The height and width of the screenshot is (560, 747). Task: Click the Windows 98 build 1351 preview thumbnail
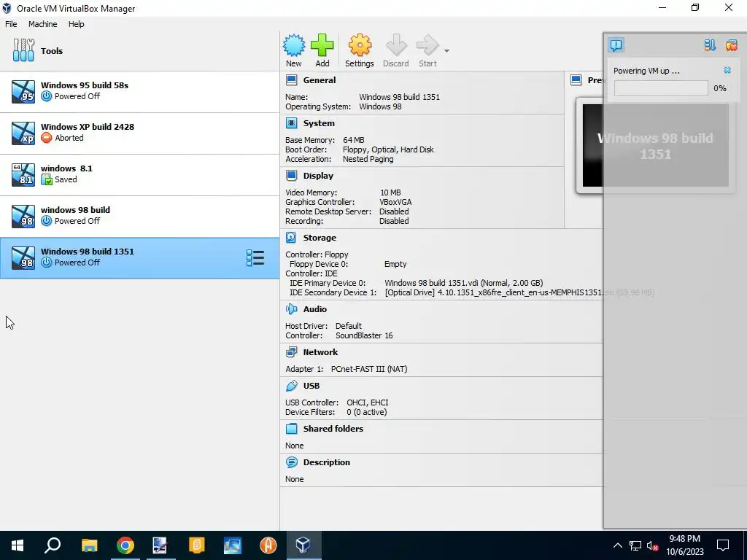[x=656, y=145]
